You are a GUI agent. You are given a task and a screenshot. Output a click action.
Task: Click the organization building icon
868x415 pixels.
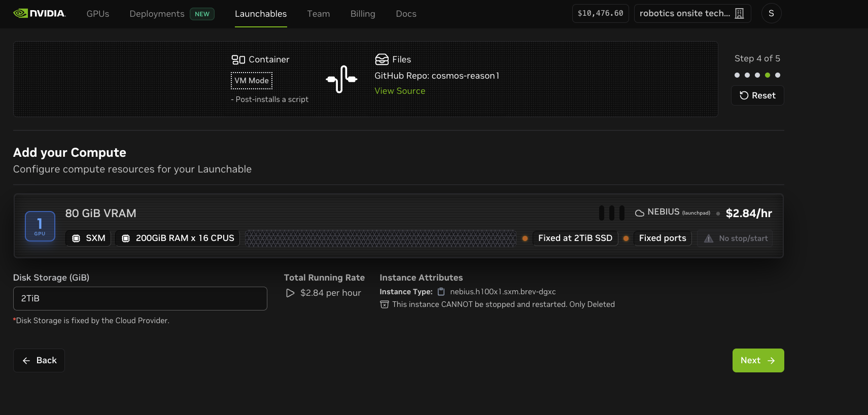(x=740, y=14)
